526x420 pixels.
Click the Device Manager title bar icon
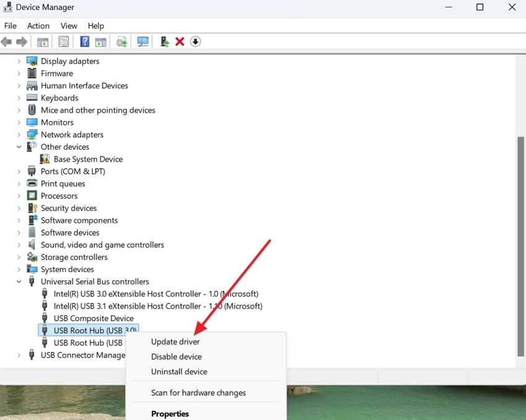pos(7,7)
